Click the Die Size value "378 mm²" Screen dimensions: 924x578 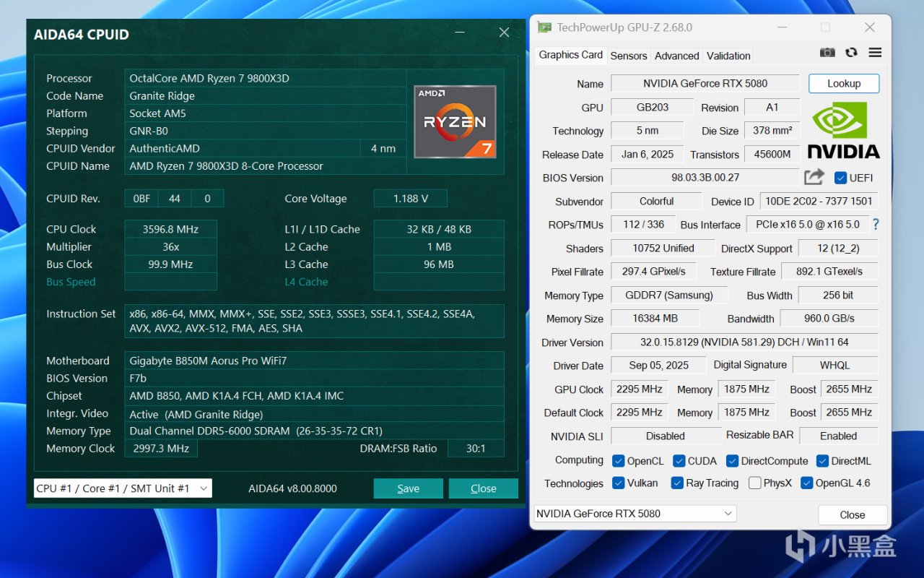(772, 131)
